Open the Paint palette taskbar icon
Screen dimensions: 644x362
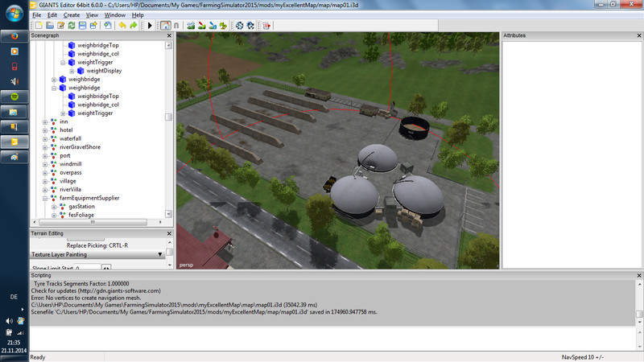(x=14, y=157)
